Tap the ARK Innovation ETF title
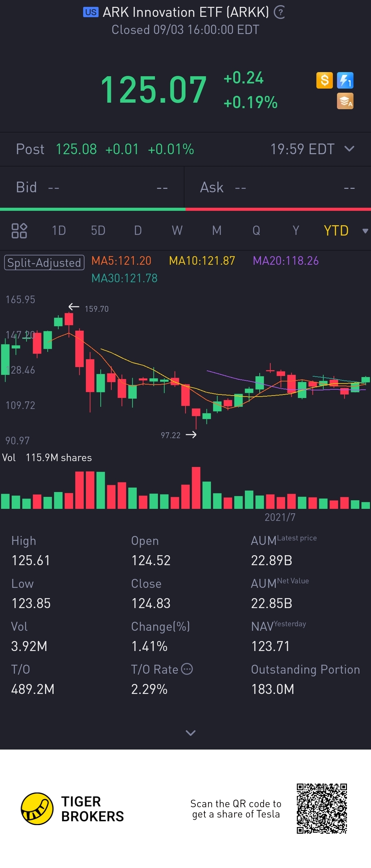The height and width of the screenshot is (868, 371). 186,12
